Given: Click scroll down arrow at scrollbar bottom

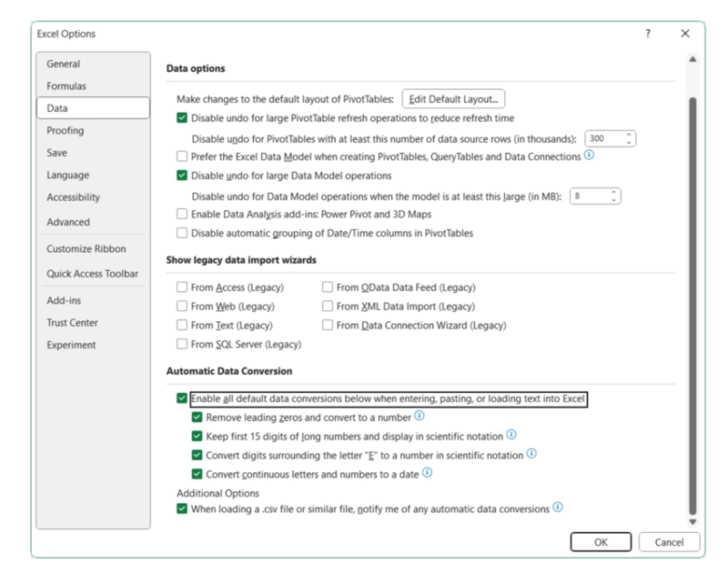Looking at the screenshot, I should point(693,522).
